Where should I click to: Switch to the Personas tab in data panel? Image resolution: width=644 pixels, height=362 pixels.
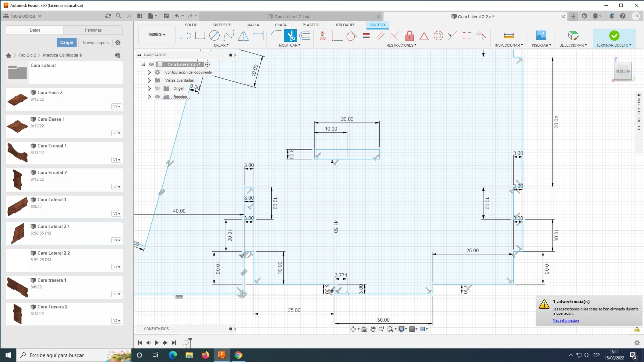click(x=93, y=30)
